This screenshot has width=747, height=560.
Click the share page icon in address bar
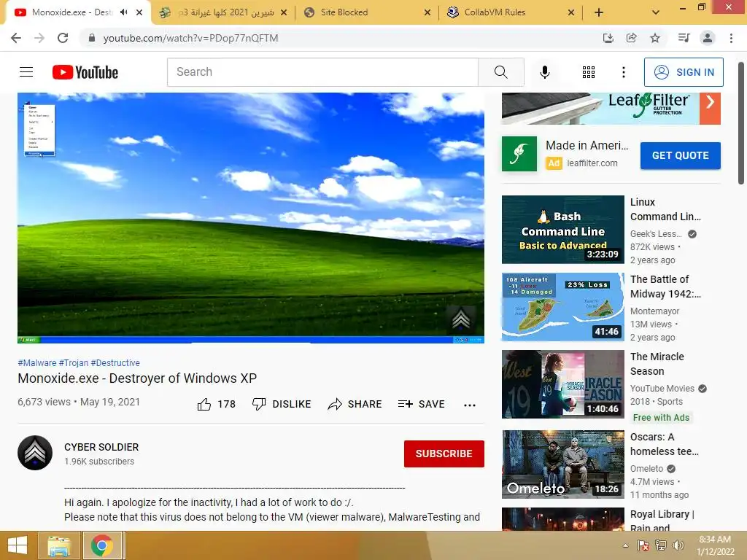(631, 38)
